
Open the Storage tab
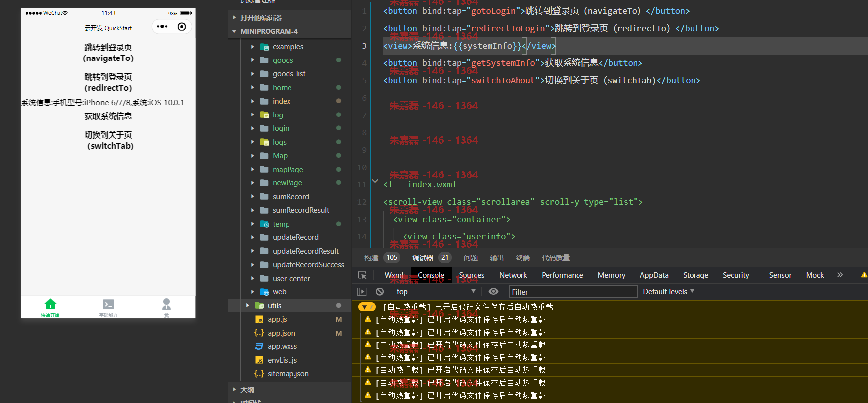coord(695,275)
